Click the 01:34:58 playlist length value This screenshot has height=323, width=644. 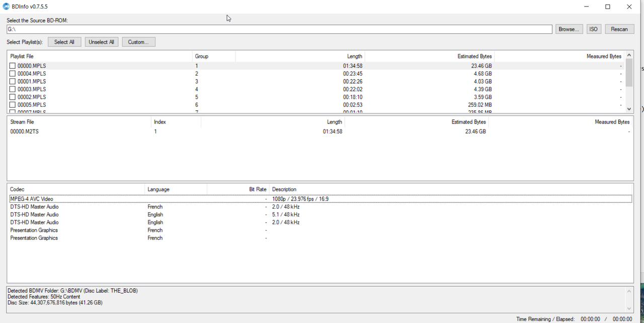click(x=353, y=66)
